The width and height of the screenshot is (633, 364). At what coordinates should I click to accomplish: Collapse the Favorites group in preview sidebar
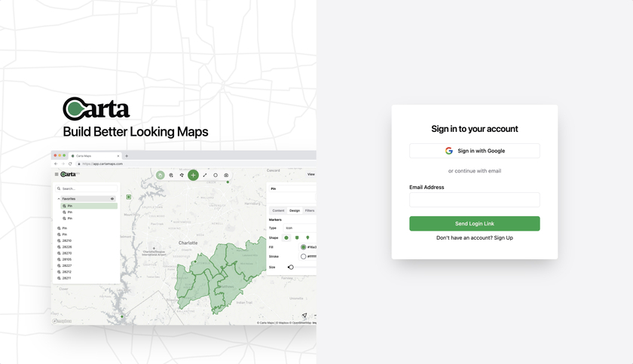tap(59, 199)
